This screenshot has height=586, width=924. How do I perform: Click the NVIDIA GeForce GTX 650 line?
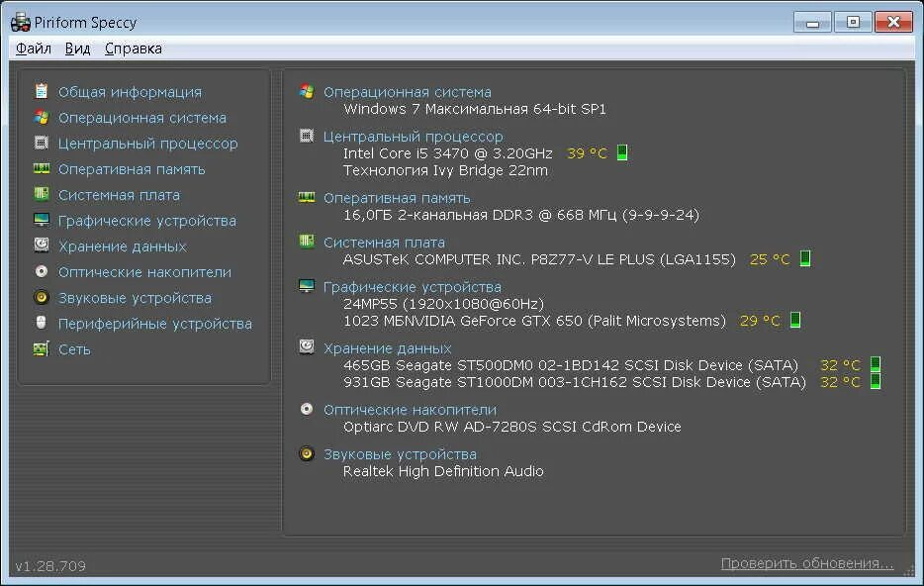tap(534, 321)
